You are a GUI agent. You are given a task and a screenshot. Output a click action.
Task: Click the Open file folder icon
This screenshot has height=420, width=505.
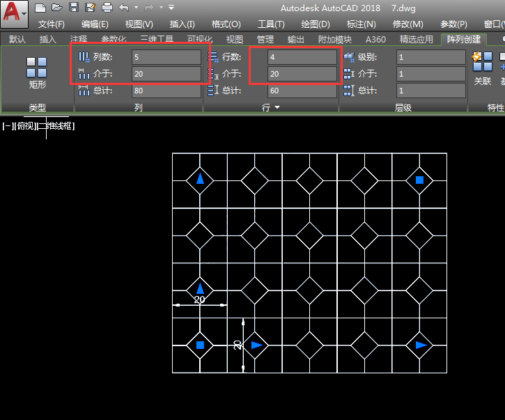pos(57,8)
